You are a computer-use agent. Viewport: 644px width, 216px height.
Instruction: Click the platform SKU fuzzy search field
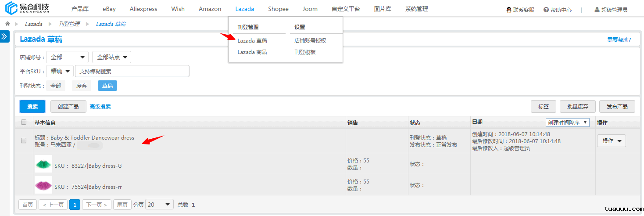pyautogui.click(x=132, y=71)
